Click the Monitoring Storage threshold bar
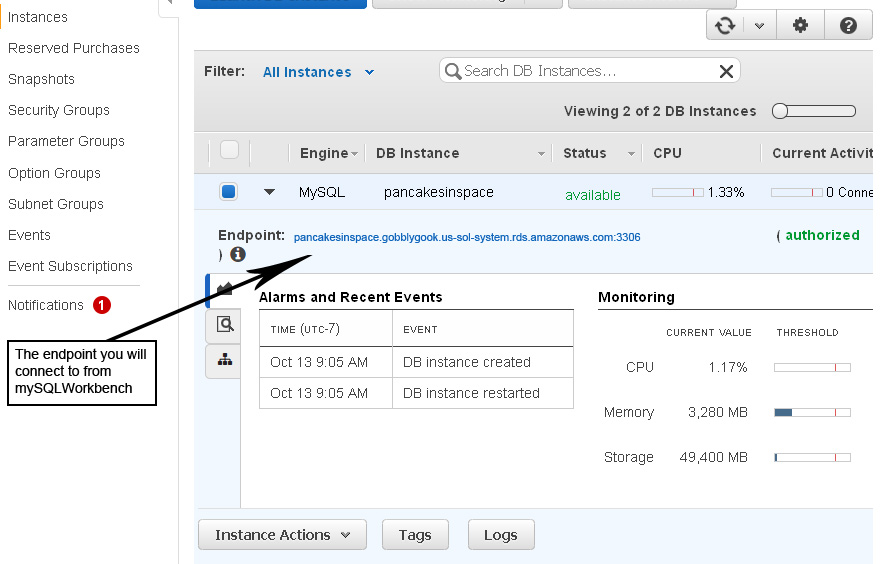Screen dimensions: 880x564 pyautogui.click(x=812, y=457)
